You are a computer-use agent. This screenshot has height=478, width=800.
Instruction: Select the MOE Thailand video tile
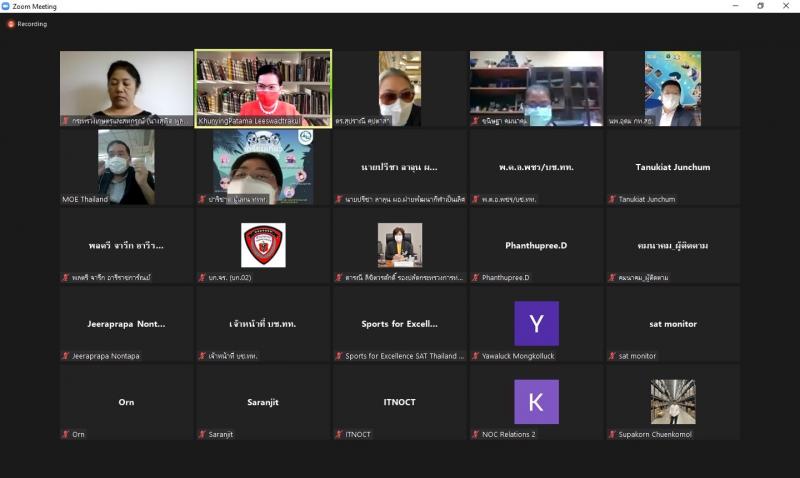point(127,167)
